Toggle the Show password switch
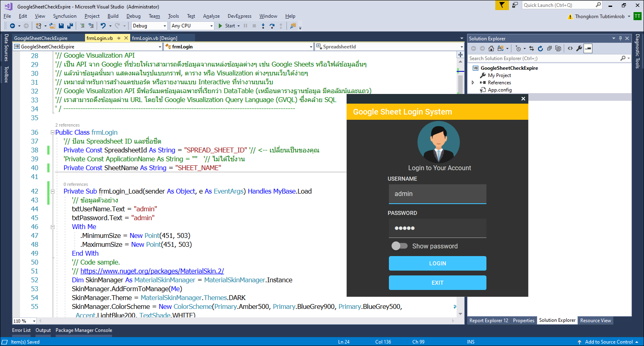The height and width of the screenshot is (346, 644). coord(399,246)
